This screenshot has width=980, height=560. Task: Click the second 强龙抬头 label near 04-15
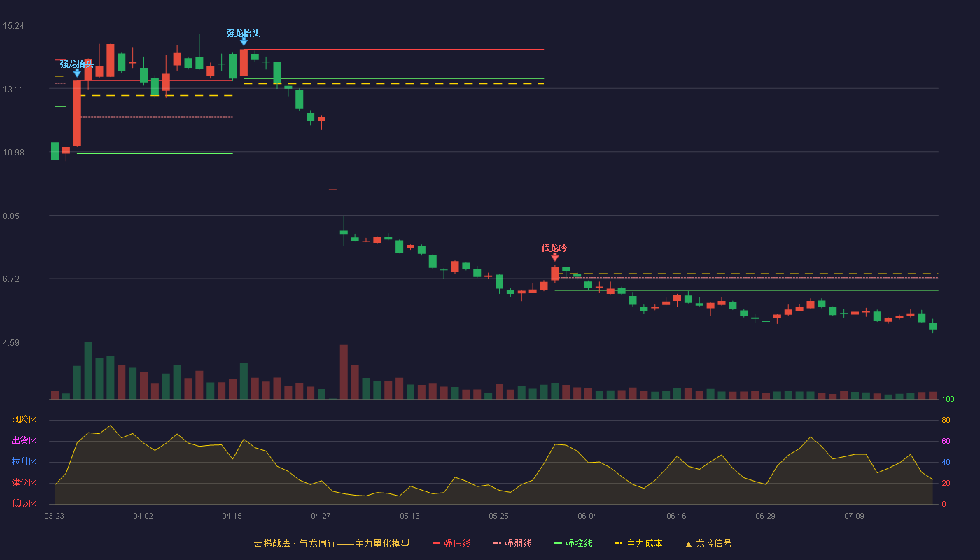tap(244, 33)
